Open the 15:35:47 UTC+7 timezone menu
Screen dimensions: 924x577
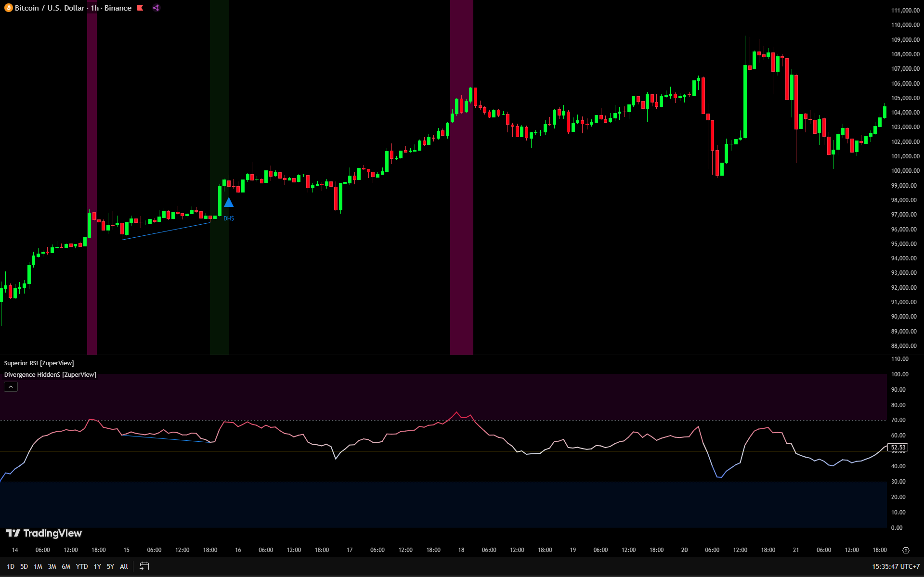(x=895, y=566)
